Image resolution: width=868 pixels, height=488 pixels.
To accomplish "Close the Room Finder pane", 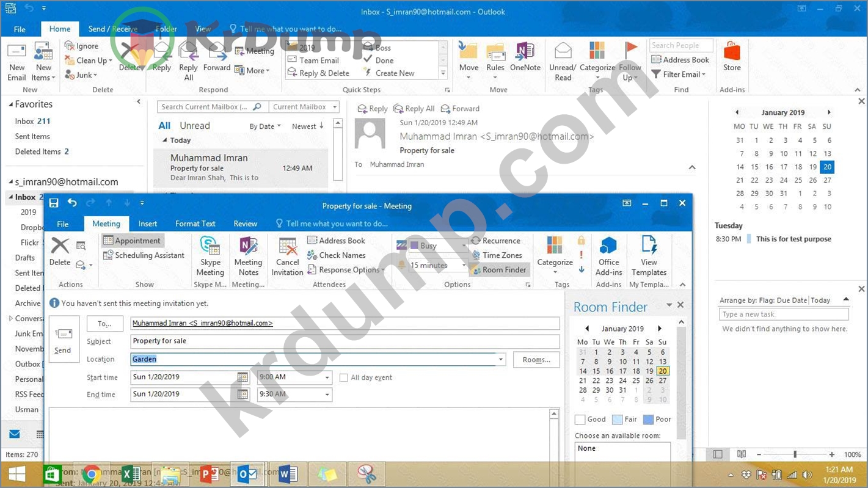I will 680,305.
